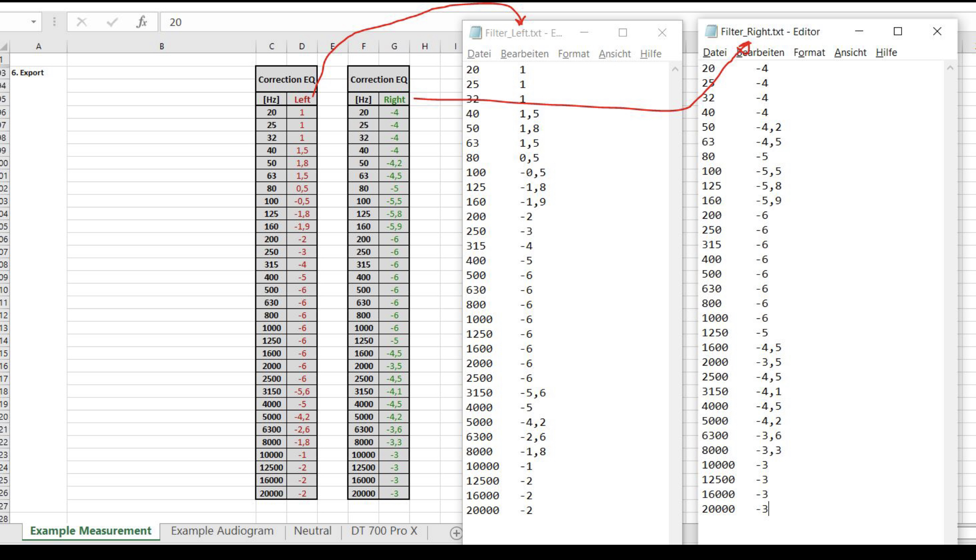Image resolution: width=976 pixels, height=560 pixels.
Task: Select Excel column F header
Action: [364, 46]
